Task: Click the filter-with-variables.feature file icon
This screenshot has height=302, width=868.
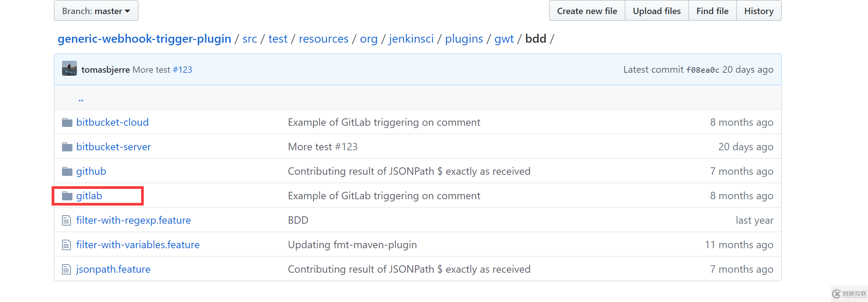Action: 66,245
